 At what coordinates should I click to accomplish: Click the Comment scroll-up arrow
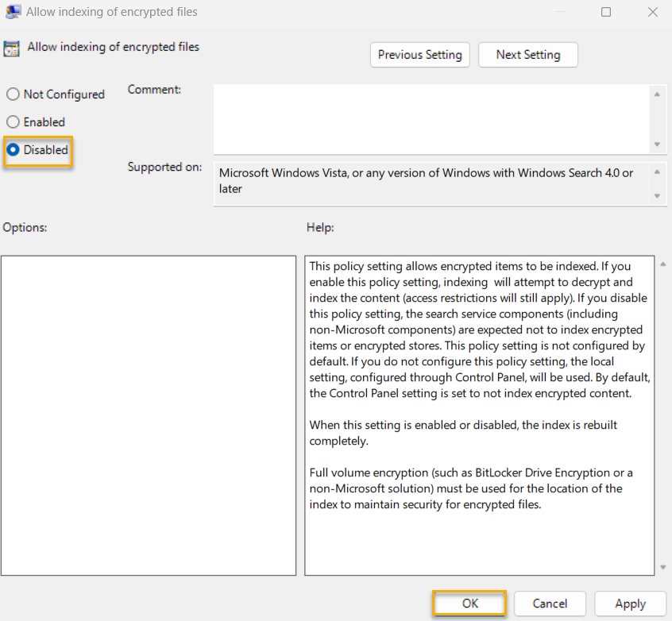coord(658,94)
